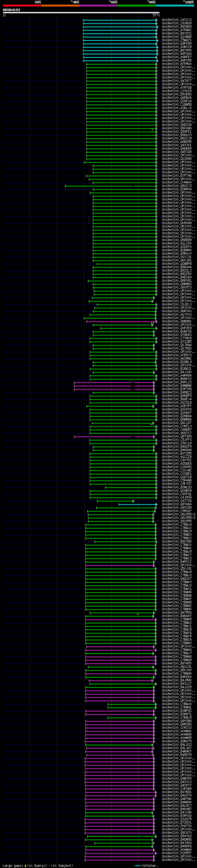This screenshot has width=197, height=868.
Task: Click the long green alignment bar for Q80ZJ3
Action: pyautogui.click(x=111, y=186)
